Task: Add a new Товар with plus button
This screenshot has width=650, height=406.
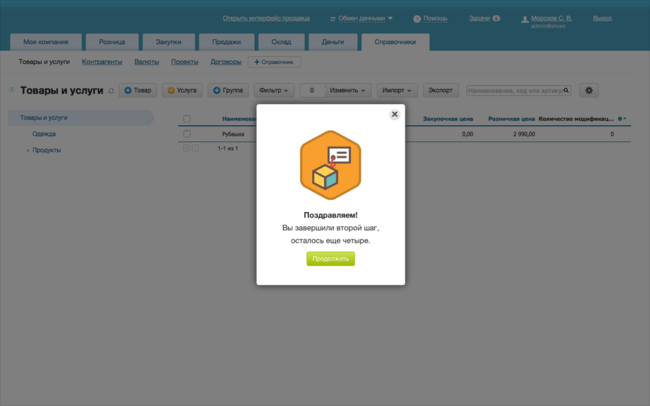Action: [x=138, y=90]
